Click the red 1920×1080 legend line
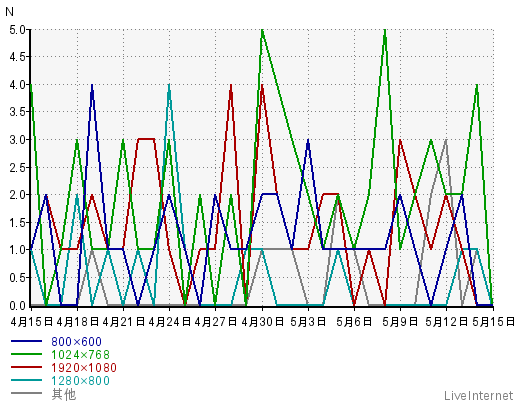The width and height of the screenshot is (520, 405). tap(27, 367)
